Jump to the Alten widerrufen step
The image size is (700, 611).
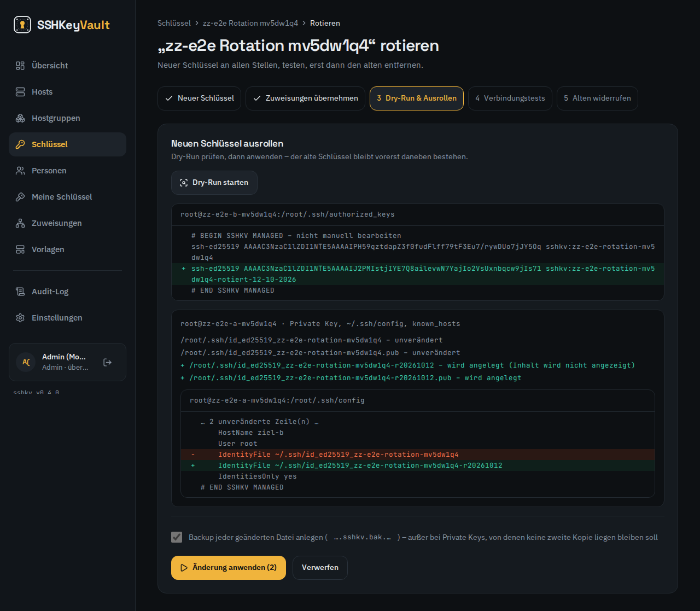tap(597, 98)
